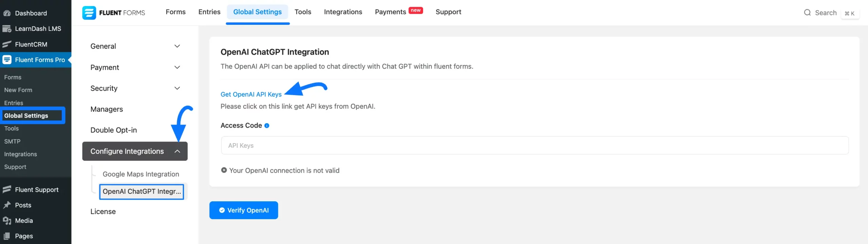
Task: Click the LearnDash LMS sidebar icon
Action: coord(7,29)
